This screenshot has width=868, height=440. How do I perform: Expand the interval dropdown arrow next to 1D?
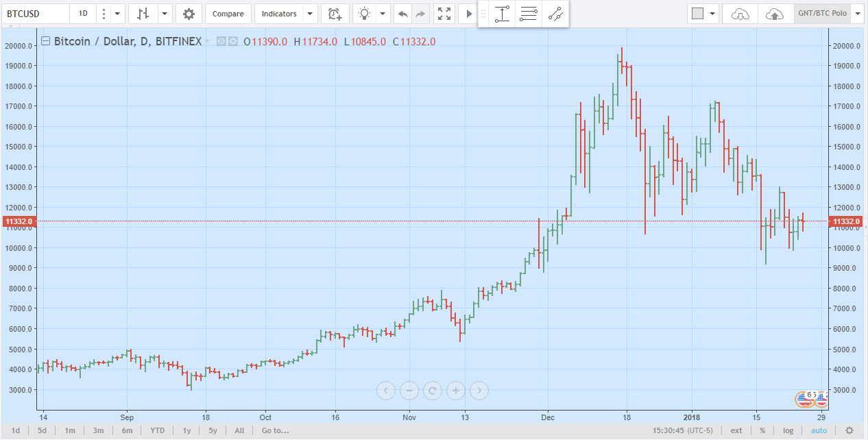(118, 14)
